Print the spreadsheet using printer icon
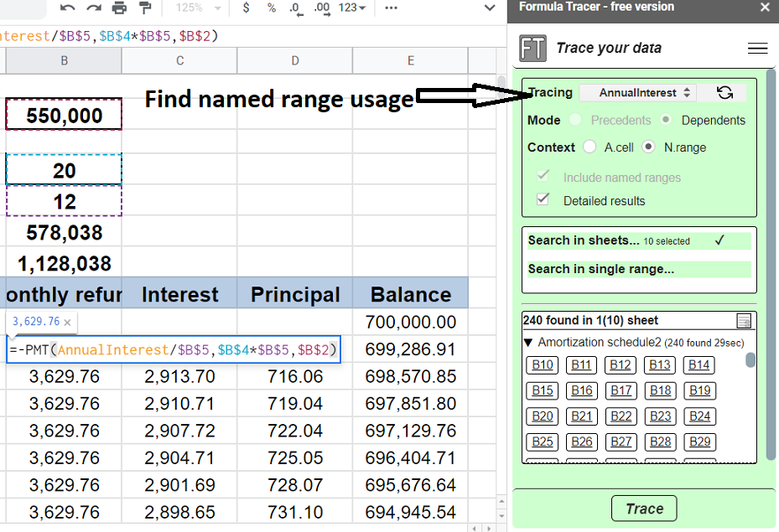The height and width of the screenshot is (532, 779). pyautogui.click(x=120, y=8)
